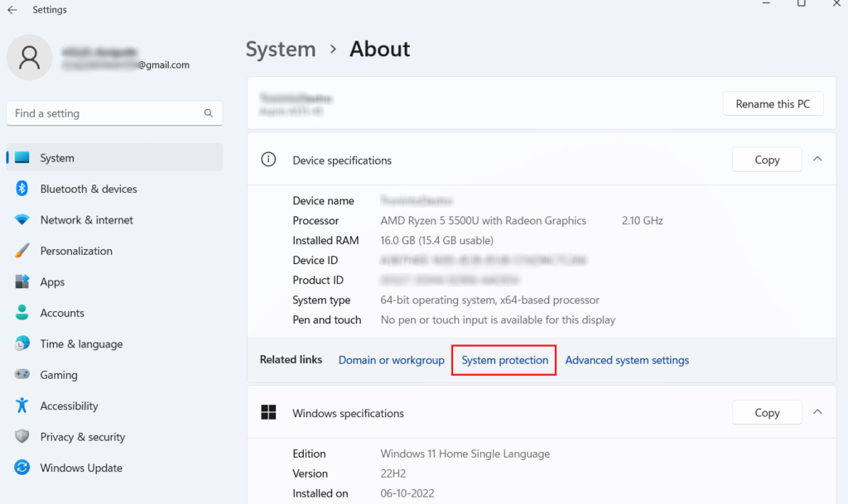Collapse the Windows specifications section chevron

(x=817, y=412)
